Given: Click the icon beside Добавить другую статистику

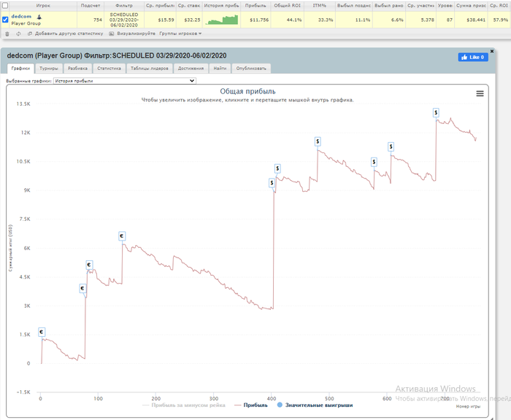Looking at the screenshot, I should click(x=30, y=34).
